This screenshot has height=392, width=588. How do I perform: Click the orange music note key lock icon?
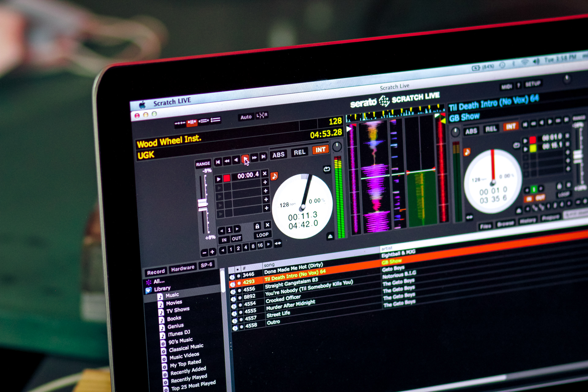click(x=274, y=176)
